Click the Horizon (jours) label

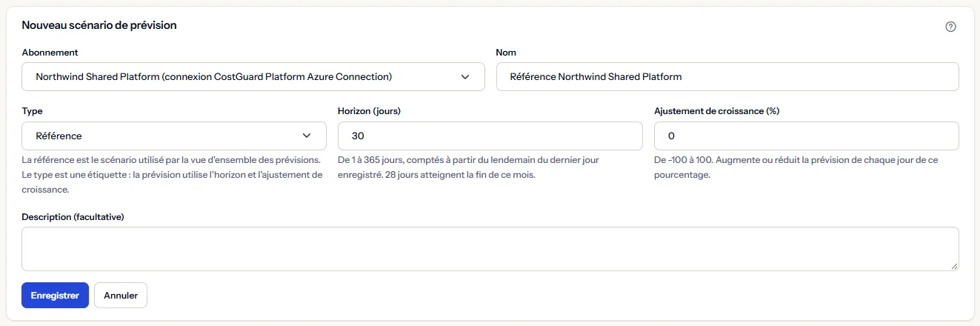[370, 111]
